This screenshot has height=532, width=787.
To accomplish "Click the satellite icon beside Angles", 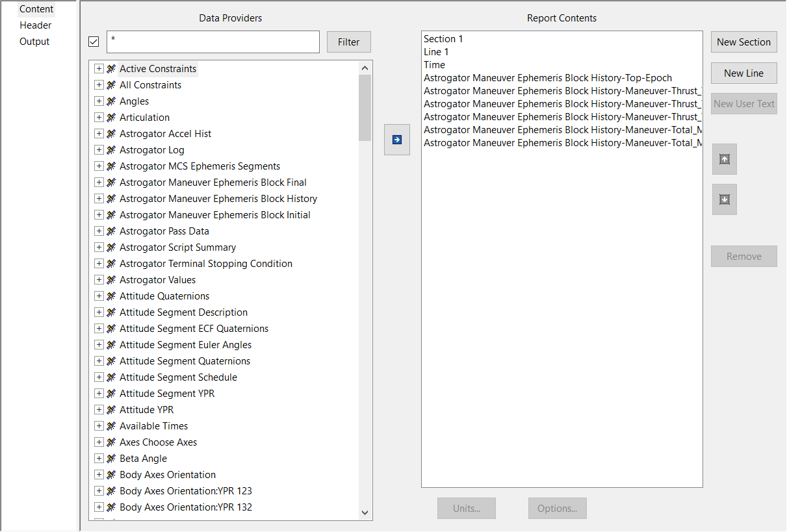I will point(111,101).
